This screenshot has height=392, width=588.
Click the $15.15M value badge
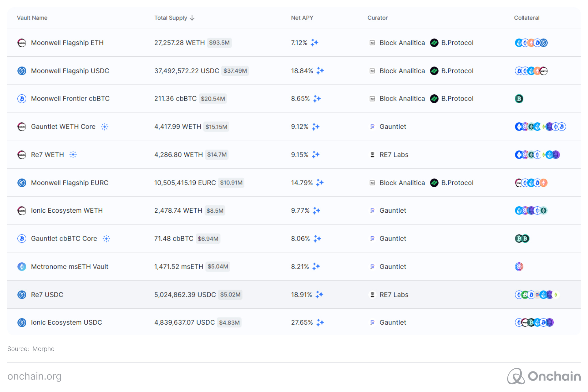coord(216,127)
